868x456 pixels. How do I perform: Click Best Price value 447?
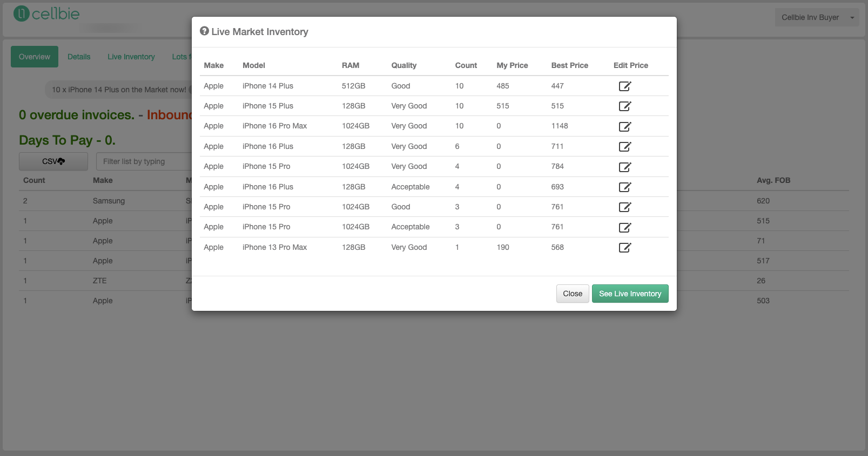(x=557, y=86)
